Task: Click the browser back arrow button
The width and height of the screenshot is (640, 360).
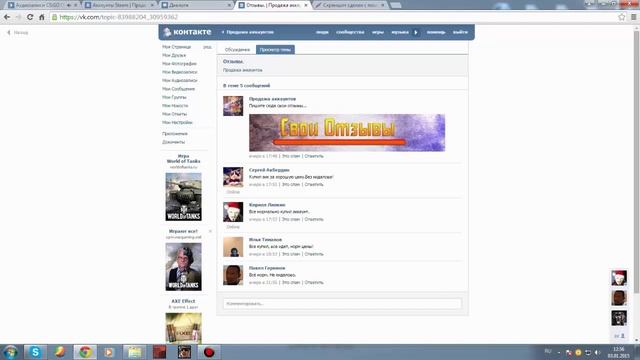Action: pos(7,17)
